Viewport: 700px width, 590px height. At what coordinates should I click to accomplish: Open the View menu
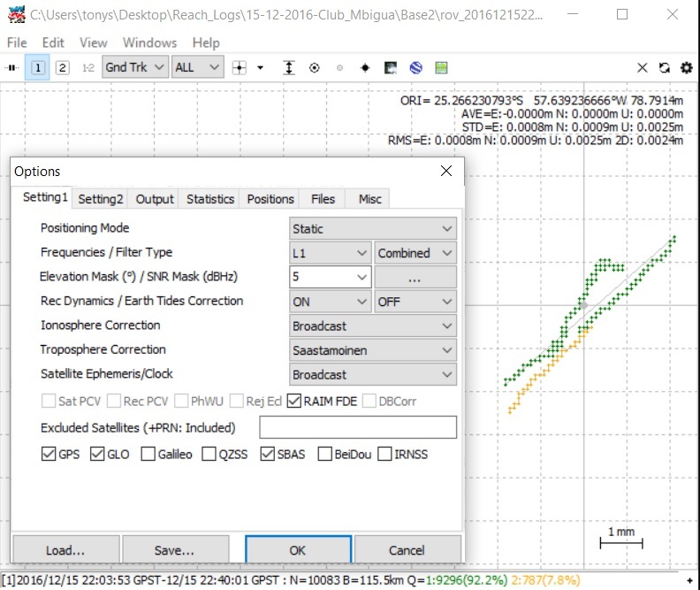click(94, 42)
